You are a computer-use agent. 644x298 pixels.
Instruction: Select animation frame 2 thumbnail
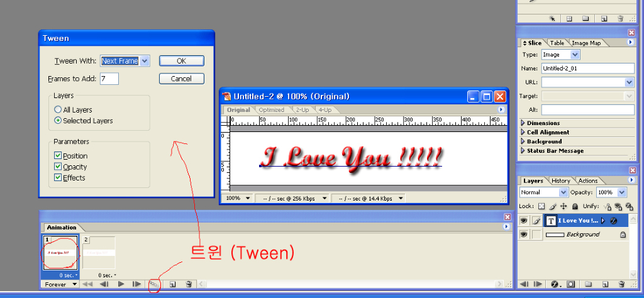tap(99, 253)
